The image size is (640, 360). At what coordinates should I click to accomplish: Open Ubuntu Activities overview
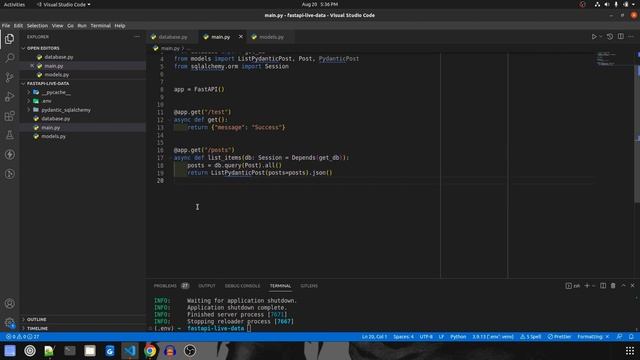click(14, 4)
